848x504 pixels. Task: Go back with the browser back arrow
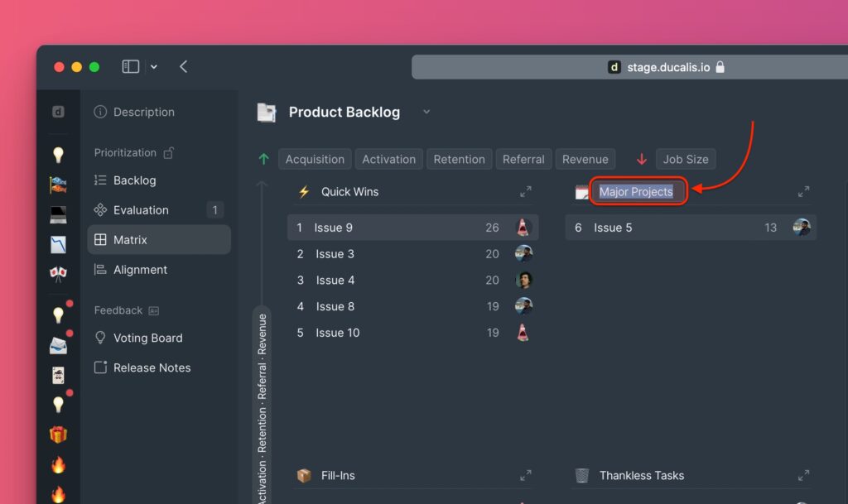point(183,67)
